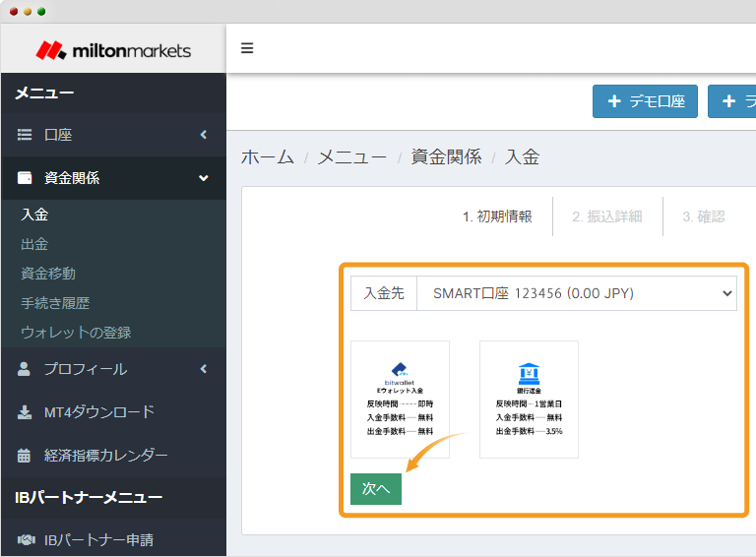The width and height of the screenshot is (756, 557).
Task: Click the 口座 list icon in sidebar
Action: (x=25, y=135)
